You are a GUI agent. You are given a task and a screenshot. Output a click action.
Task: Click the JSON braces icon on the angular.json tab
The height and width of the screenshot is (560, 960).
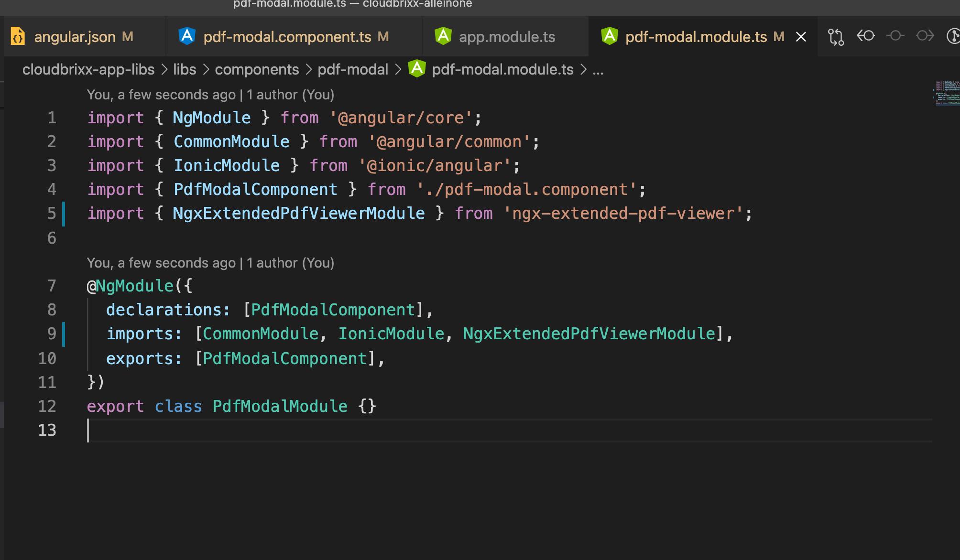tap(18, 36)
